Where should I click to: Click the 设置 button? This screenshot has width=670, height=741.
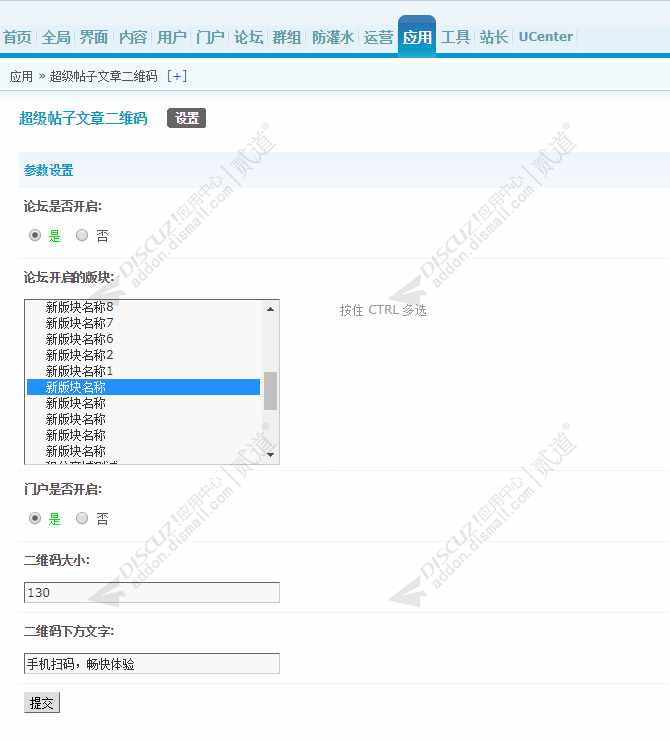pos(187,118)
